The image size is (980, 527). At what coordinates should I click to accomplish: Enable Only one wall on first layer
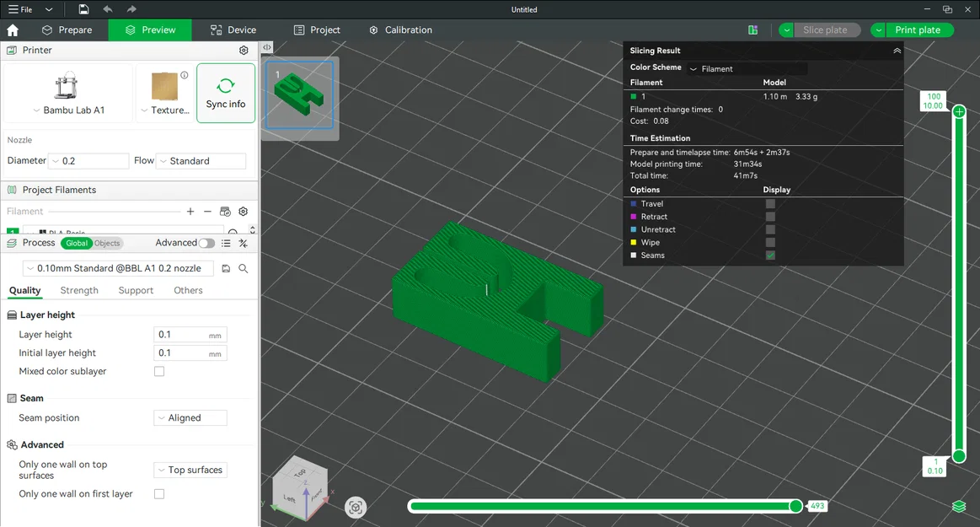159,494
